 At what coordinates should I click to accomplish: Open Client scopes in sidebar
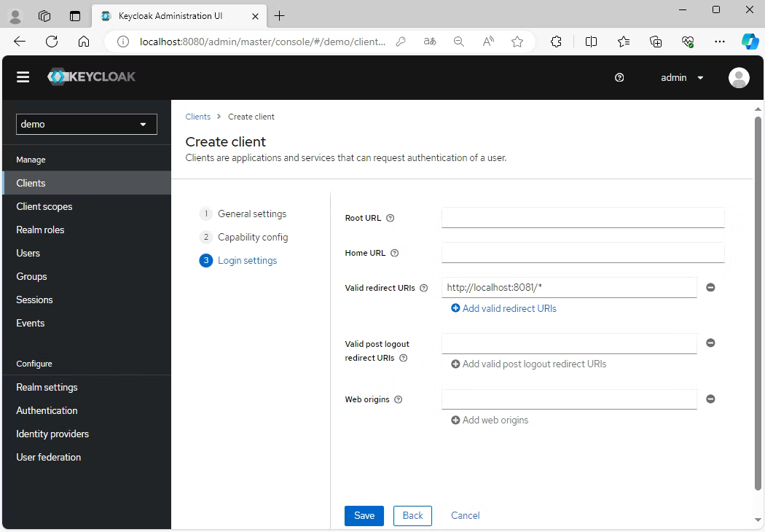[x=44, y=206]
